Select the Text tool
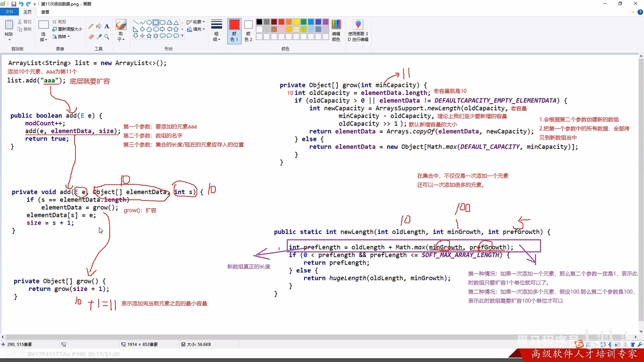Viewport: 644px width, 362px height. 107,26
